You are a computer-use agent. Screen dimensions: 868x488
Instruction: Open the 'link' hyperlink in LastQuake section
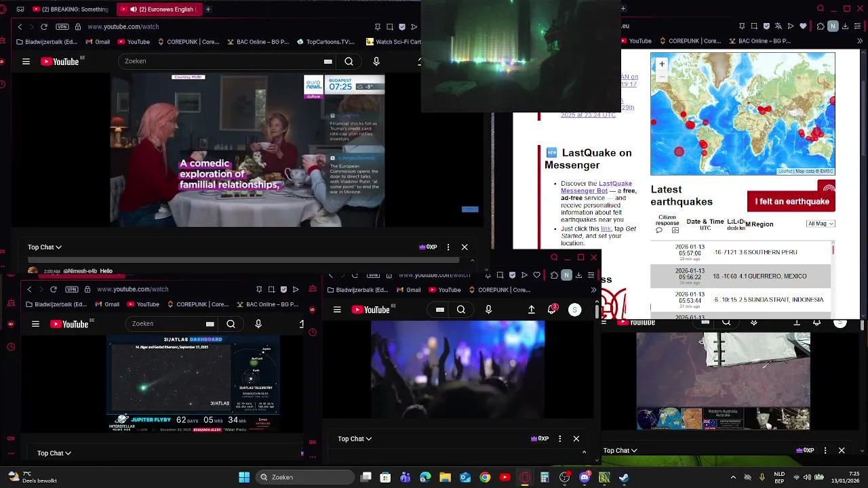pos(606,229)
